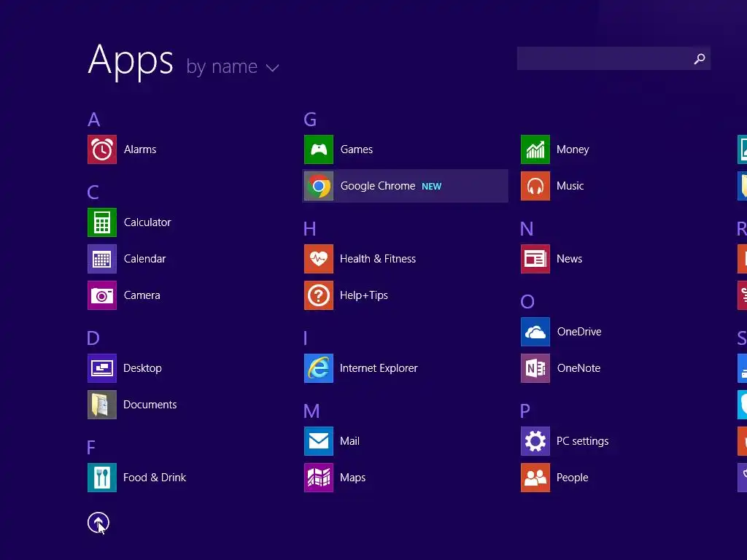The width and height of the screenshot is (747, 560).
Task: Click the 'Internet Explorer' label text
Action: 379,368
